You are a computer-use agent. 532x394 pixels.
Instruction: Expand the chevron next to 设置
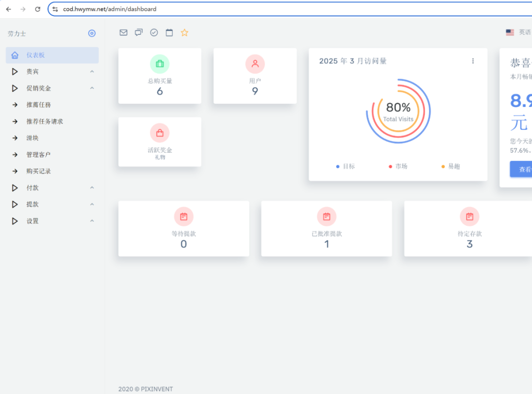click(92, 221)
